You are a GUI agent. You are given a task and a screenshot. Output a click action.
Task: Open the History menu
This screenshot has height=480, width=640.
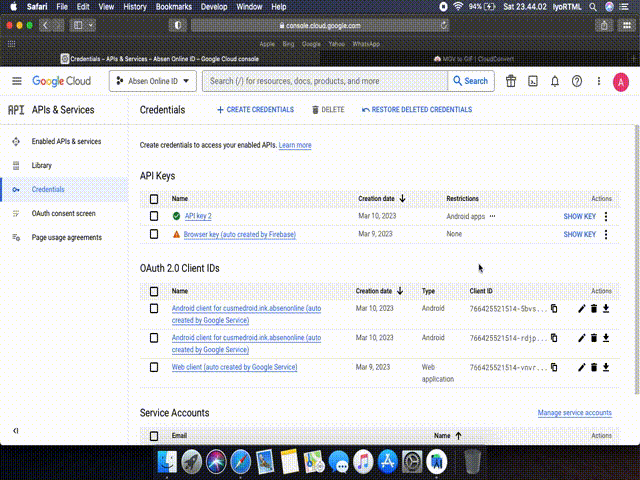click(135, 7)
